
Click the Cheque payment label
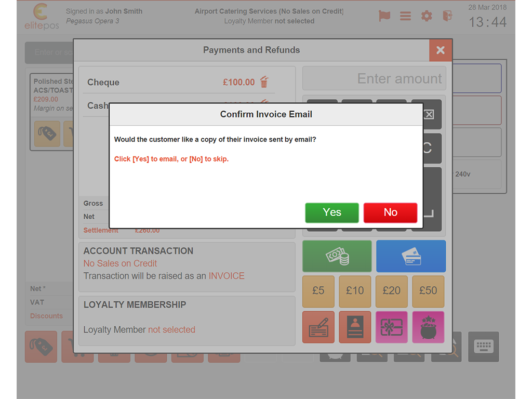coord(103,83)
